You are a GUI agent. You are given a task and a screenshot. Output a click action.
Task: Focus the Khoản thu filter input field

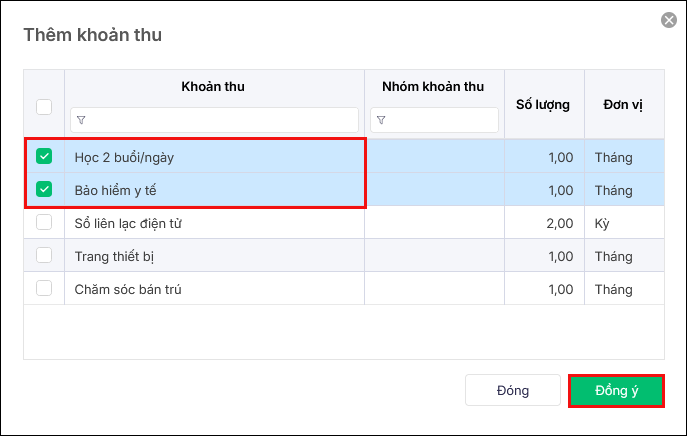[220, 120]
